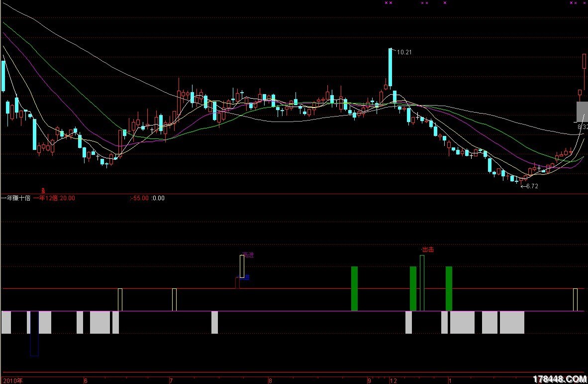Click the red $ marker under the candlesticks
588x384 pixels.
pos(43,191)
